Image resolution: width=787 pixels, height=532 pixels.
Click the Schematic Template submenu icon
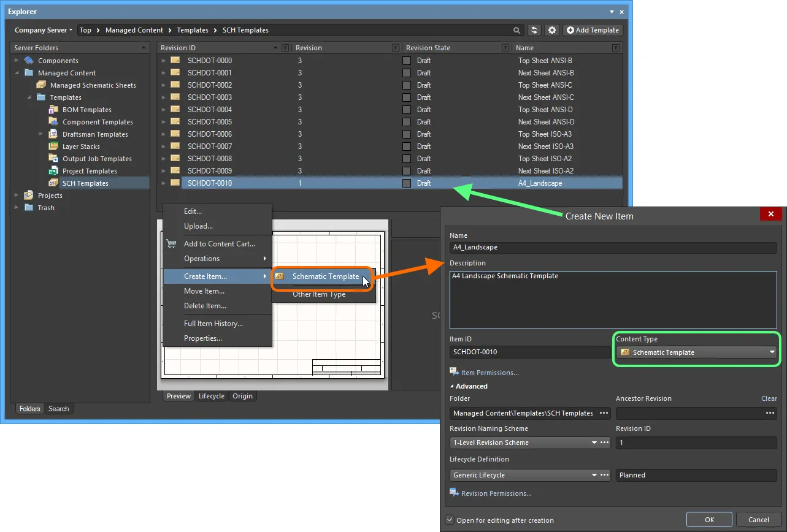(x=280, y=276)
